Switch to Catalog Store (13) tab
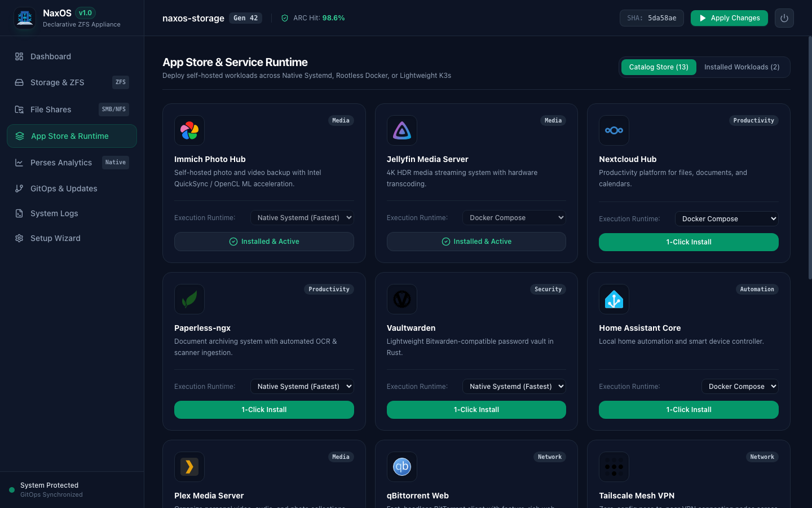The height and width of the screenshot is (508, 812). pos(659,67)
